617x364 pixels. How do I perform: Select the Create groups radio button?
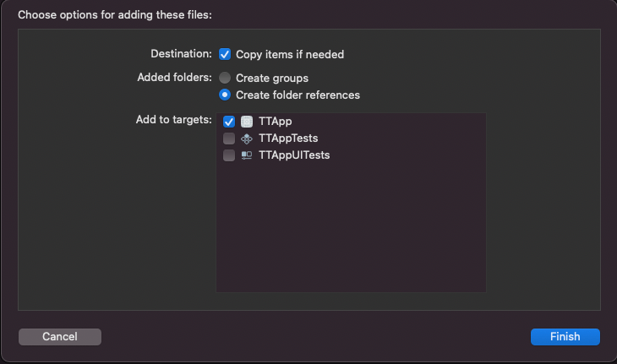point(225,78)
